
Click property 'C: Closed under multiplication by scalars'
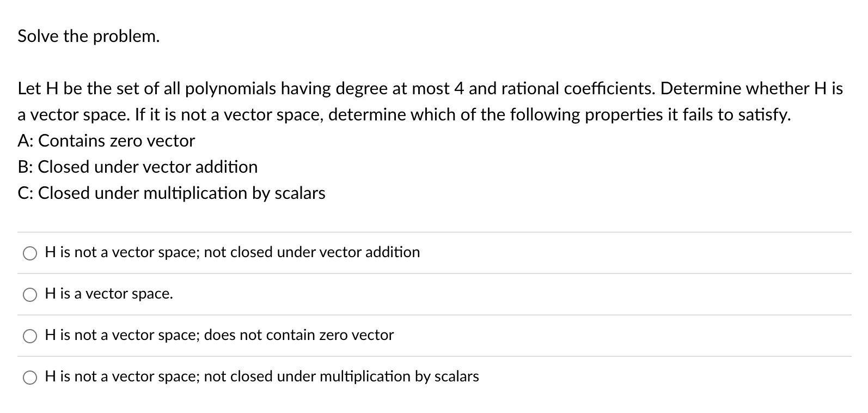(171, 193)
